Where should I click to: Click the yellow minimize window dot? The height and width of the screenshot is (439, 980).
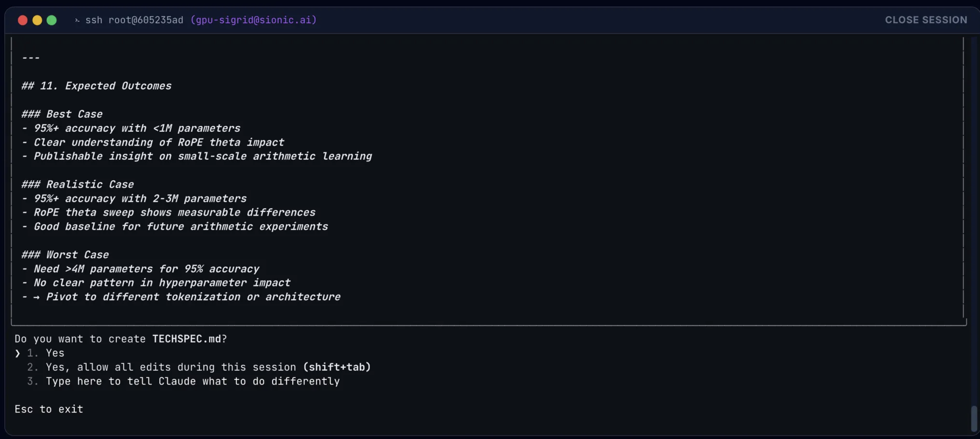point(37,20)
